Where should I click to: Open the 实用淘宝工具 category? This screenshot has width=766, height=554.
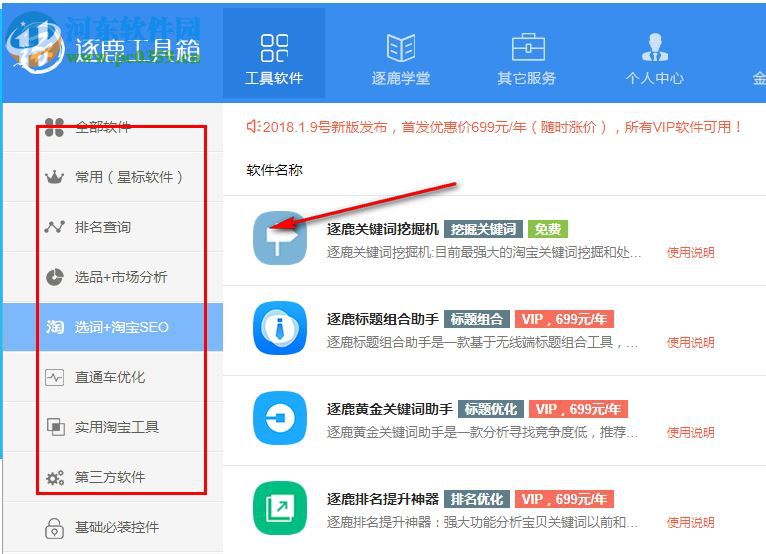pos(113,427)
